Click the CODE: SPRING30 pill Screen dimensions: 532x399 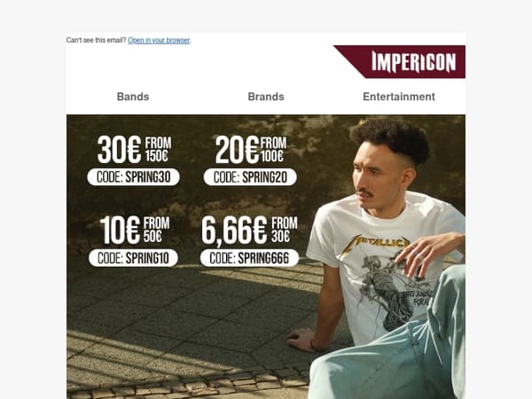coord(133,176)
